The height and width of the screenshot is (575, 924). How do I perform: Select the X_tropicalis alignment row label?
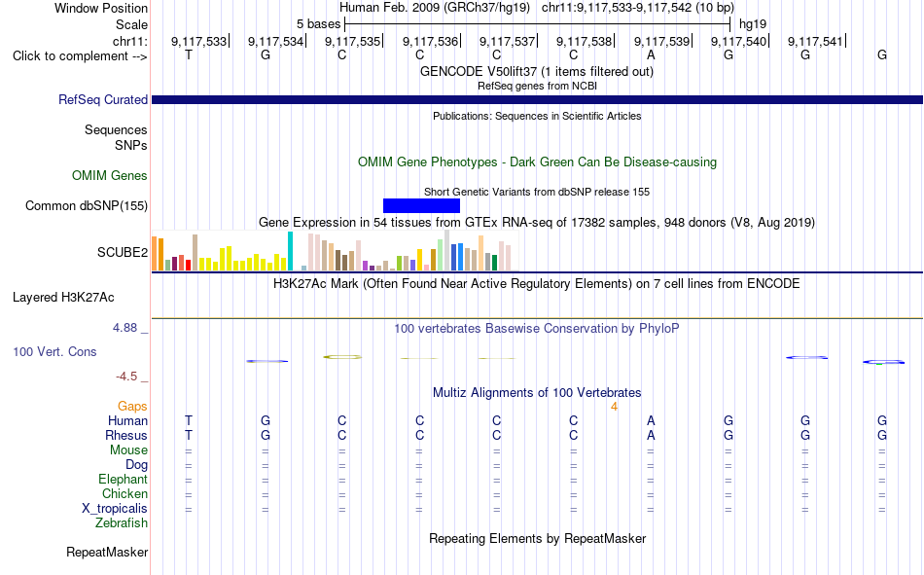click(115, 509)
